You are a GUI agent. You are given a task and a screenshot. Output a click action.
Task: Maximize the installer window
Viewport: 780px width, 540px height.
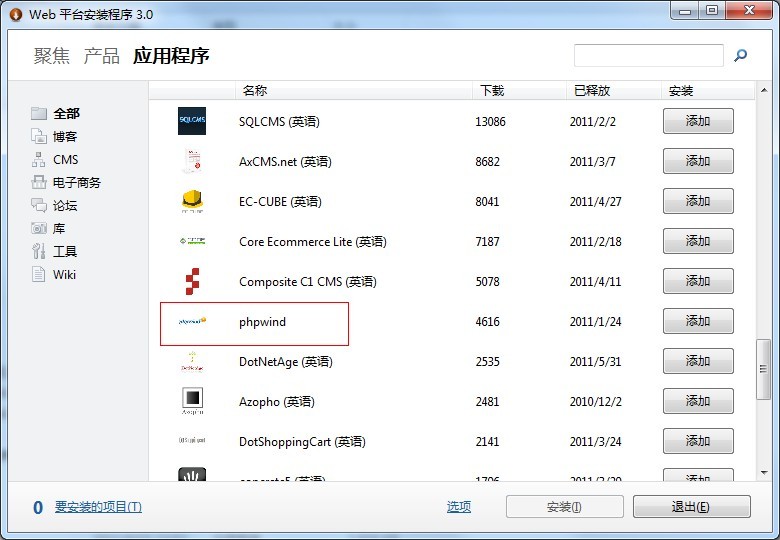[712, 10]
